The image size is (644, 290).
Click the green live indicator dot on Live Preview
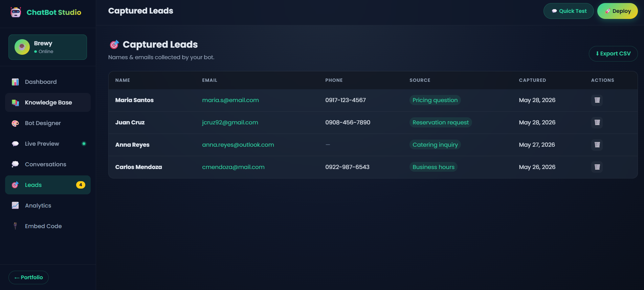pos(84,144)
